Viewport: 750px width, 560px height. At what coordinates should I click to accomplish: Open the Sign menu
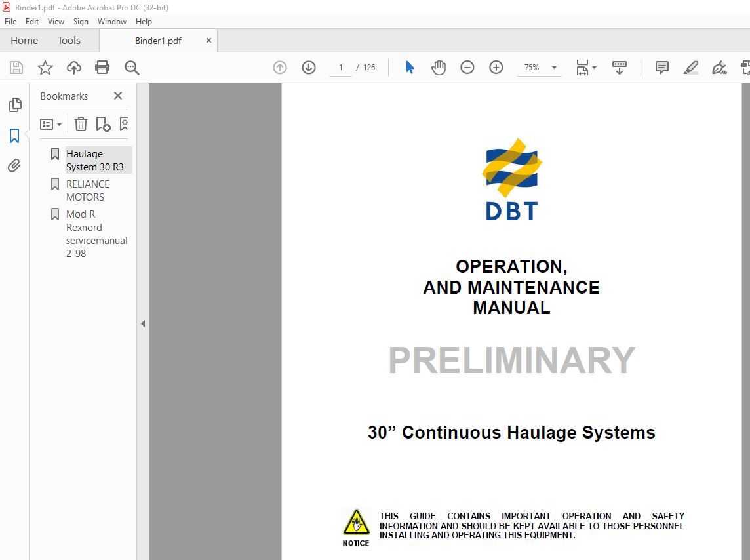pos(81,22)
